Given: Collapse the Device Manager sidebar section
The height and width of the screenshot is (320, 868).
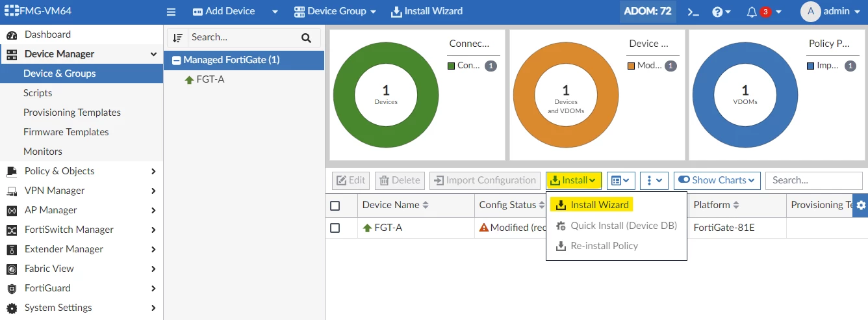Looking at the screenshot, I should tap(153, 54).
